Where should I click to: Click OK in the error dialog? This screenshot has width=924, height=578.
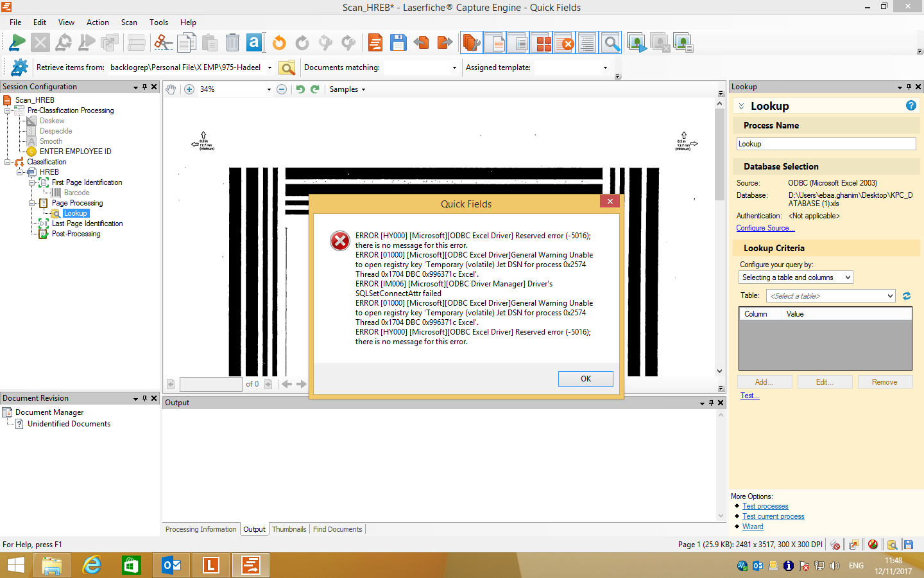tap(585, 379)
